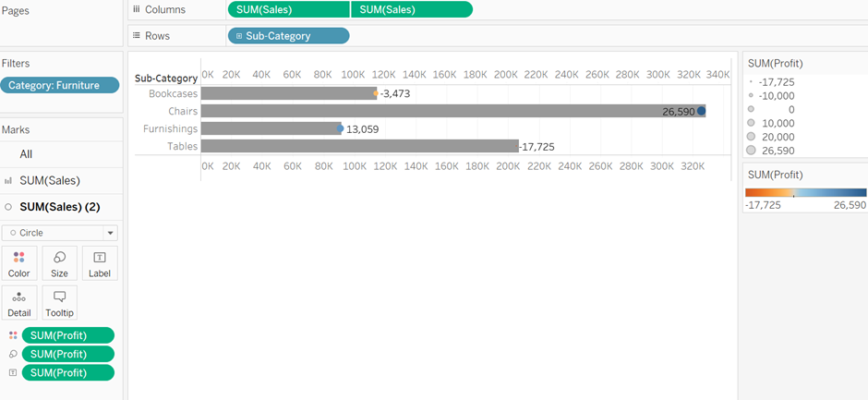This screenshot has height=400, width=868.
Task: Click the label icon beside SUM(Profit) pill
Action: pos(13,372)
